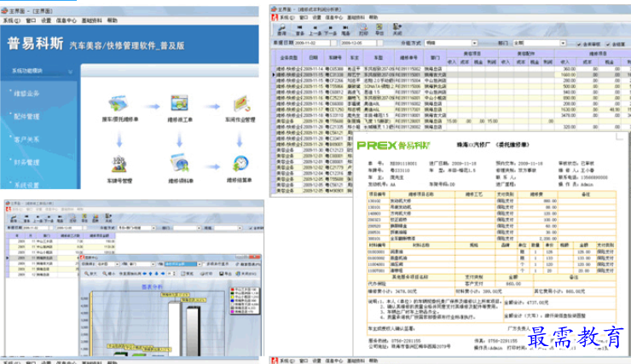Viewport: 631px width, 364px height.
Task: Open the 维修结算单 clock icon
Action: [x=240, y=164]
